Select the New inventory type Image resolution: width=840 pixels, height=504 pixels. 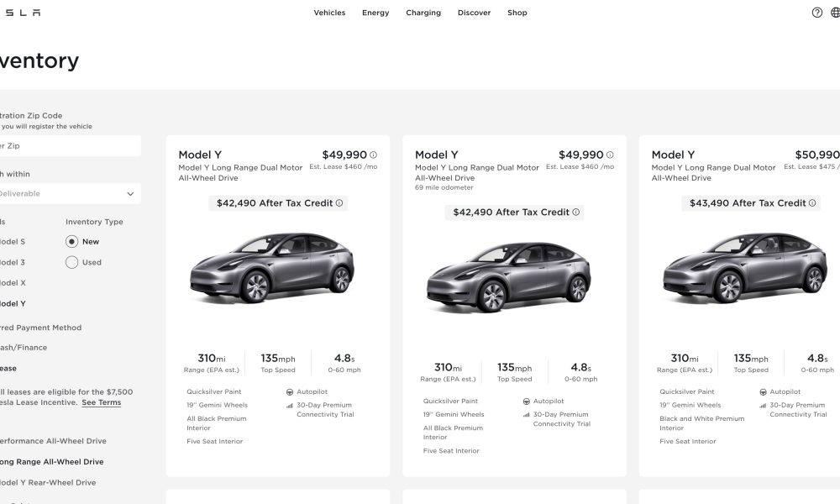(71, 242)
